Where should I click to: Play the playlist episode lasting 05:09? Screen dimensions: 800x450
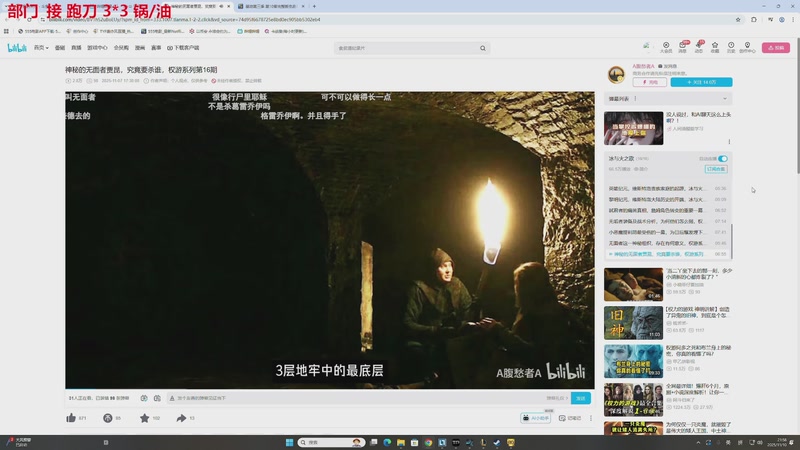point(667,199)
